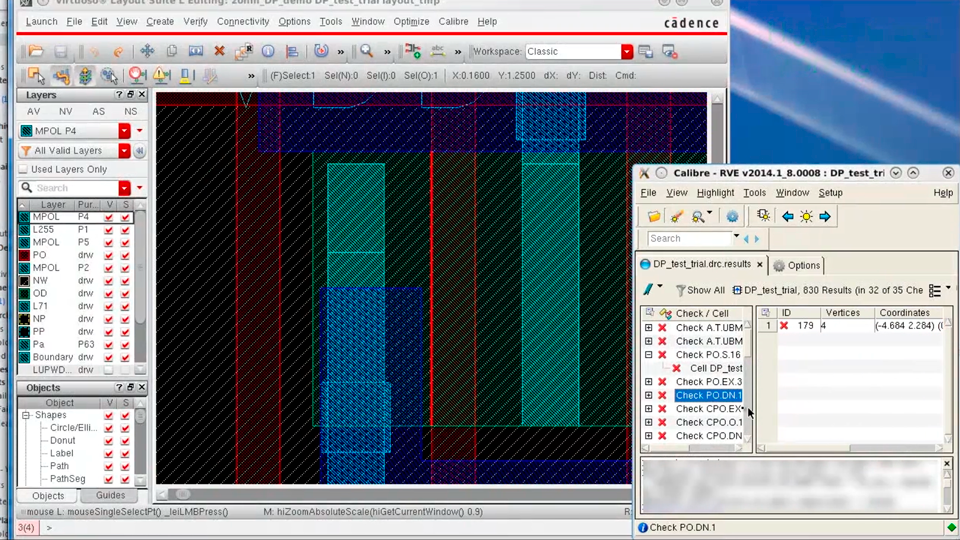Toggle the Used Layers Only checkbox

click(x=23, y=169)
